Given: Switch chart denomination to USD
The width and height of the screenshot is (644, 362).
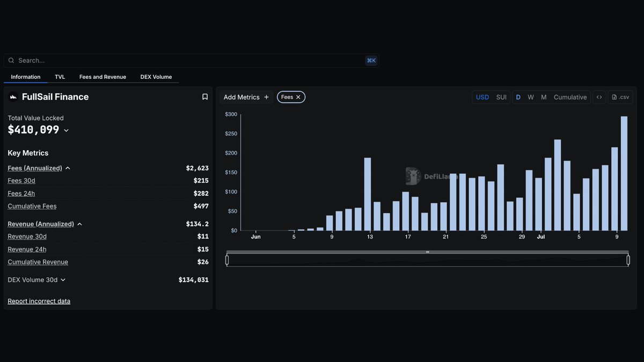Looking at the screenshot, I should point(482,97).
